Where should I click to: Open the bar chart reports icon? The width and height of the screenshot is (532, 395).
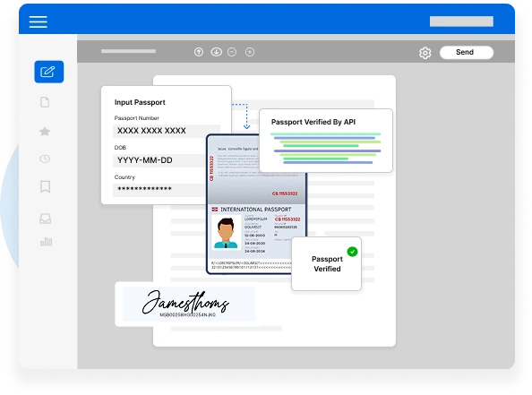click(x=47, y=242)
